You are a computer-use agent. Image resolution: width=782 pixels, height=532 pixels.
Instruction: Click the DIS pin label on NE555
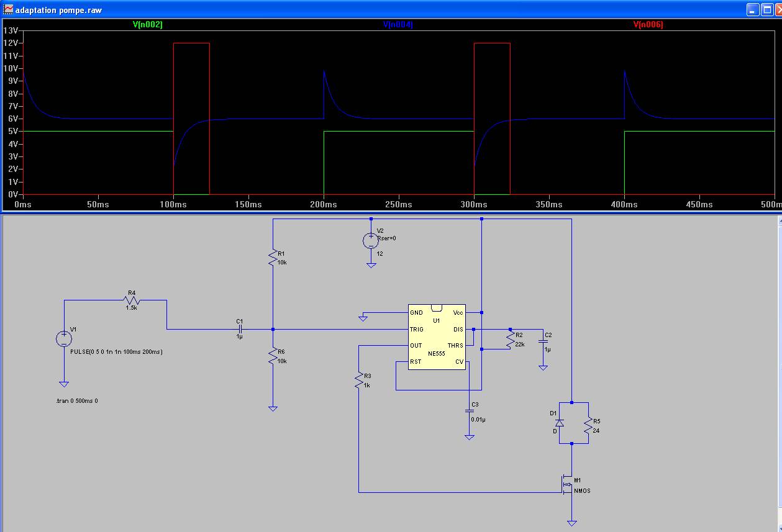458,330
